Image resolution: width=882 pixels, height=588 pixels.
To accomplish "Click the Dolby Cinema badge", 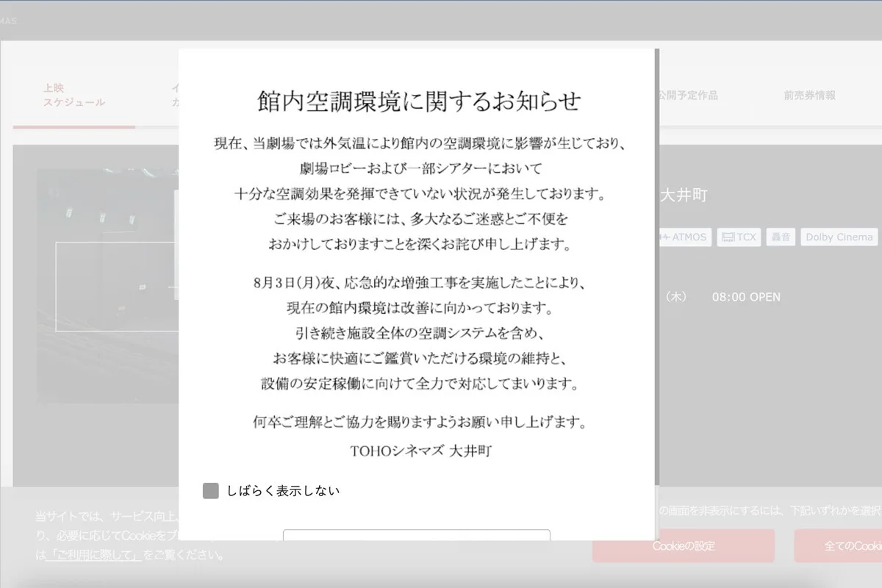I will click(x=839, y=237).
